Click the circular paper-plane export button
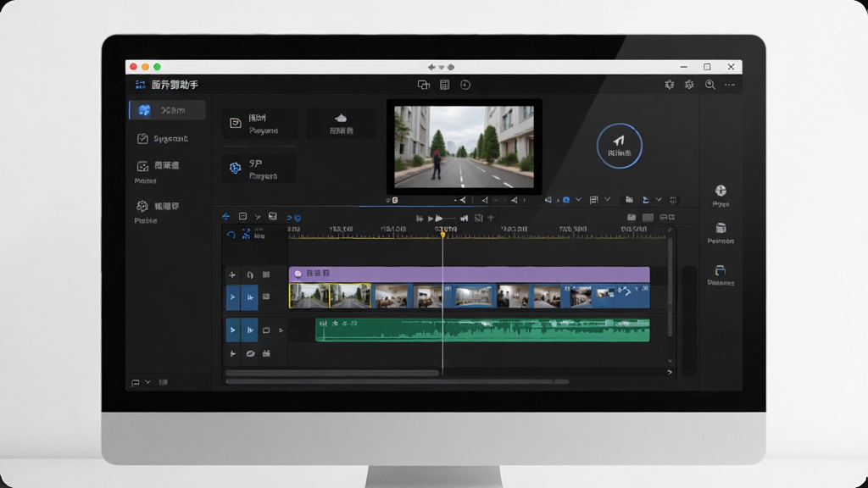Image resolution: width=868 pixels, height=488 pixels. pyautogui.click(x=620, y=146)
